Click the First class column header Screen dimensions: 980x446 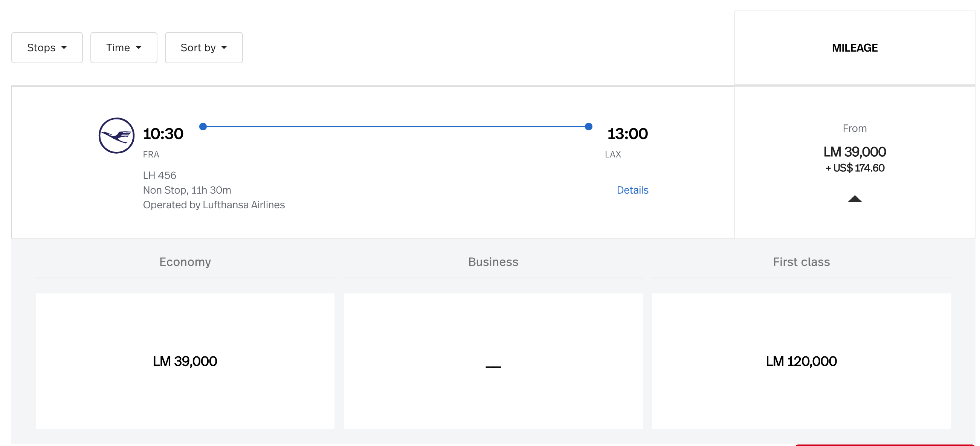[801, 262]
